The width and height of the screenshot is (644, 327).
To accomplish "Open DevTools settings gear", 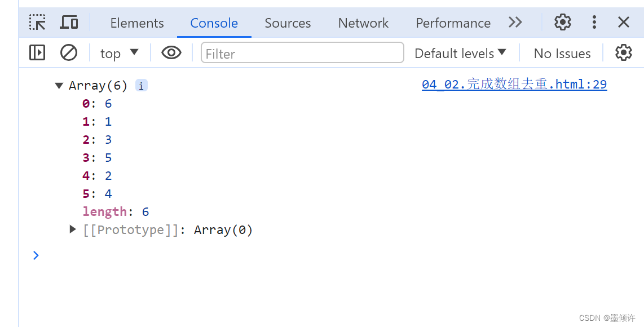I will point(562,23).
